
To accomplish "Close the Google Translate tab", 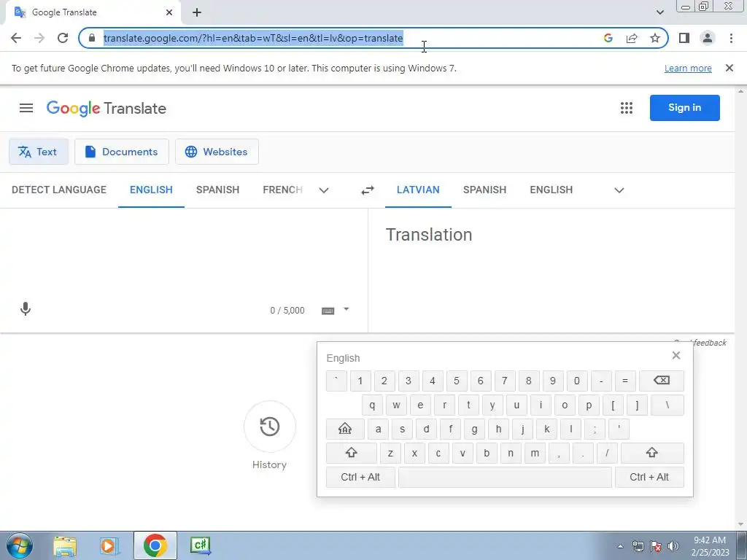I will pyautogui.click(x=169, y=12).
